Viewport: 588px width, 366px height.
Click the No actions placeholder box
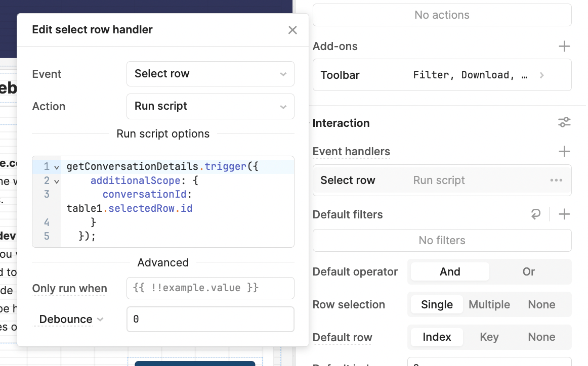click(442, 15)
